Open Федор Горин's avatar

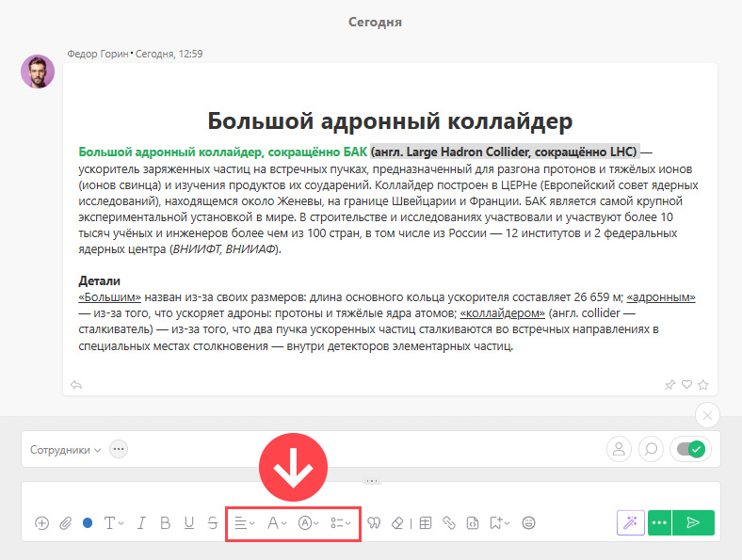tap(38, 72)
